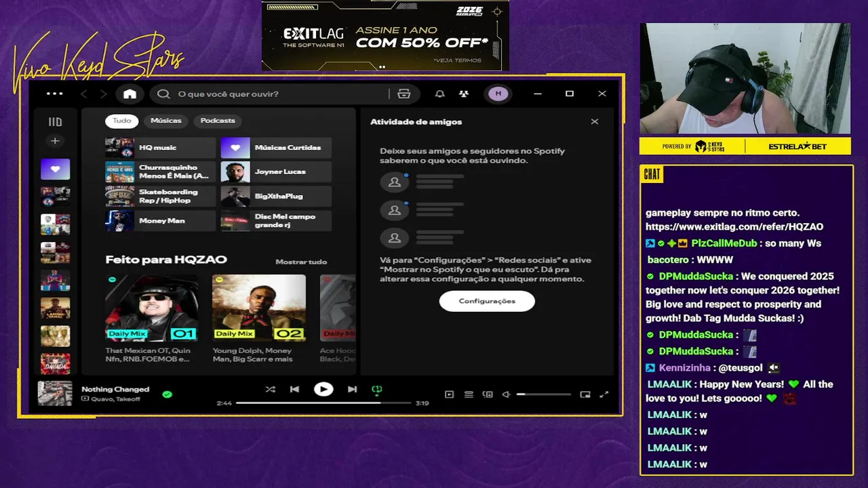Click the exitlag.com/refer/HQZAO link in chat
This screenshot has width=868, height=488.
coord(734,227)
